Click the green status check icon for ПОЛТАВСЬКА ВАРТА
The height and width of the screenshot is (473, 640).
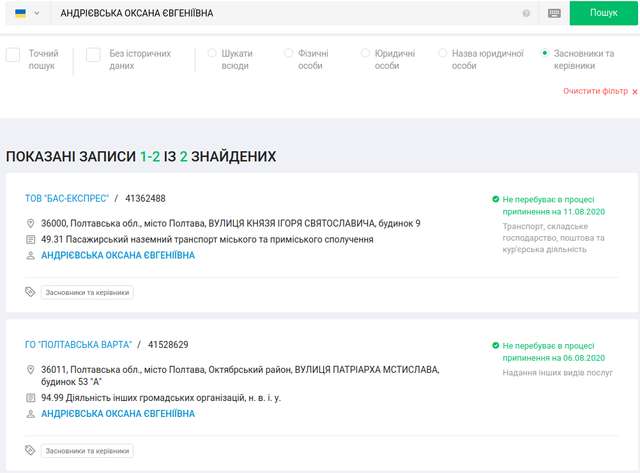tap(496, 346)
